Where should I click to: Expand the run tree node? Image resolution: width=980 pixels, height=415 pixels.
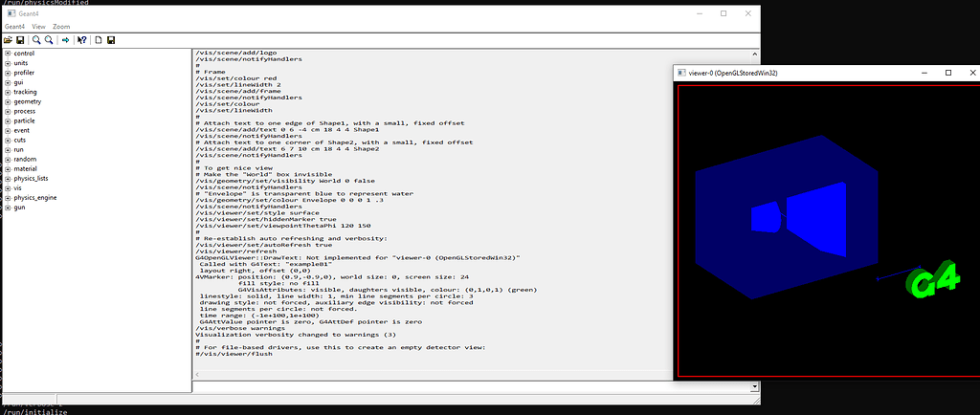(8, 150)
